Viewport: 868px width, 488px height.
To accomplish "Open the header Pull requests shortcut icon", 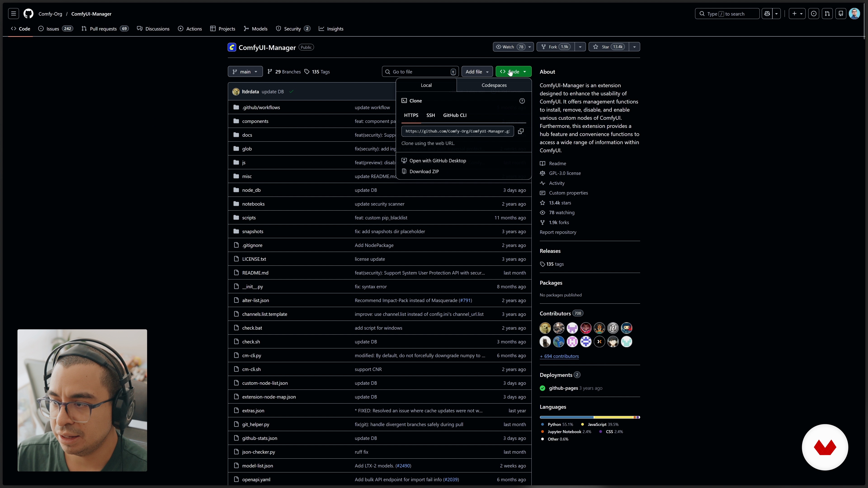I will (x=827, y=14).
